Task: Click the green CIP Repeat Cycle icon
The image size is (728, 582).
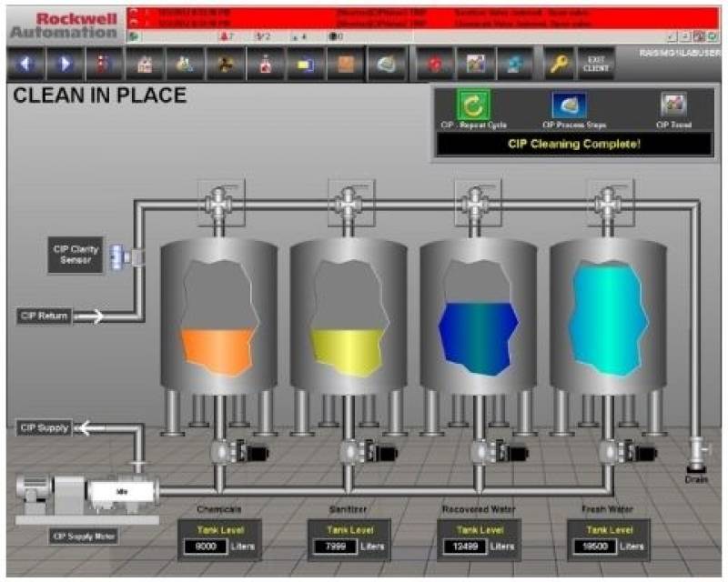Action: 472,105
